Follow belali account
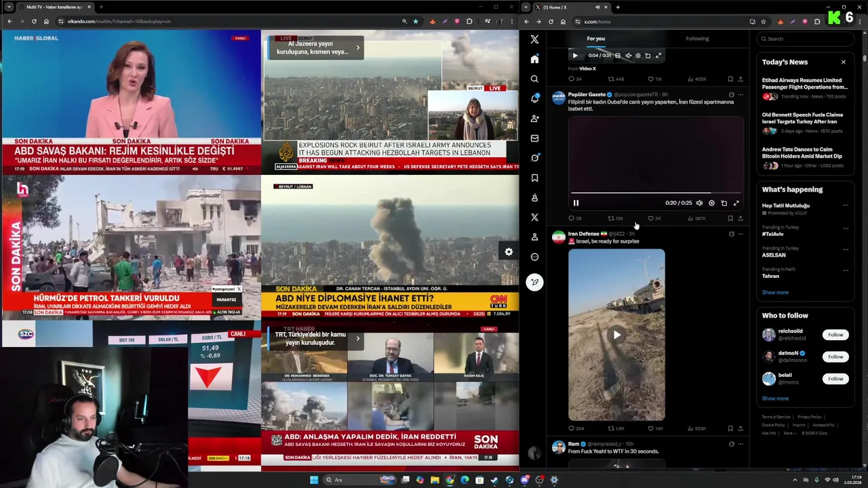 coord(835,378)
